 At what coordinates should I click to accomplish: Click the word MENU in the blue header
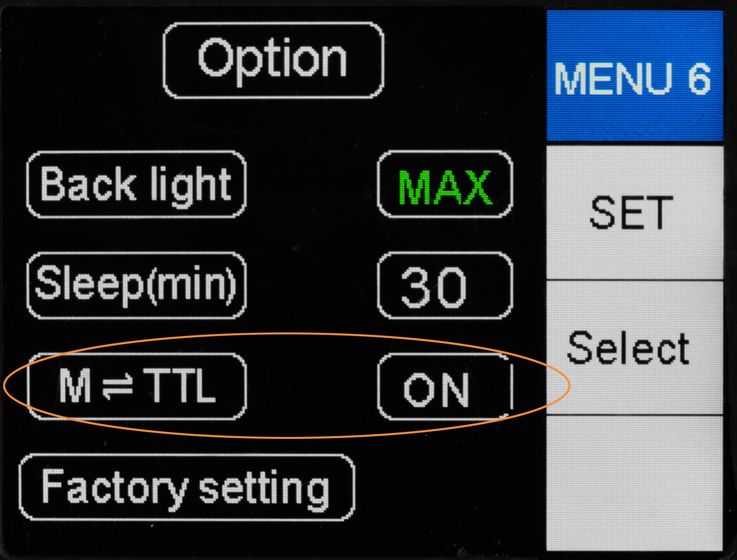coord(613,79)
